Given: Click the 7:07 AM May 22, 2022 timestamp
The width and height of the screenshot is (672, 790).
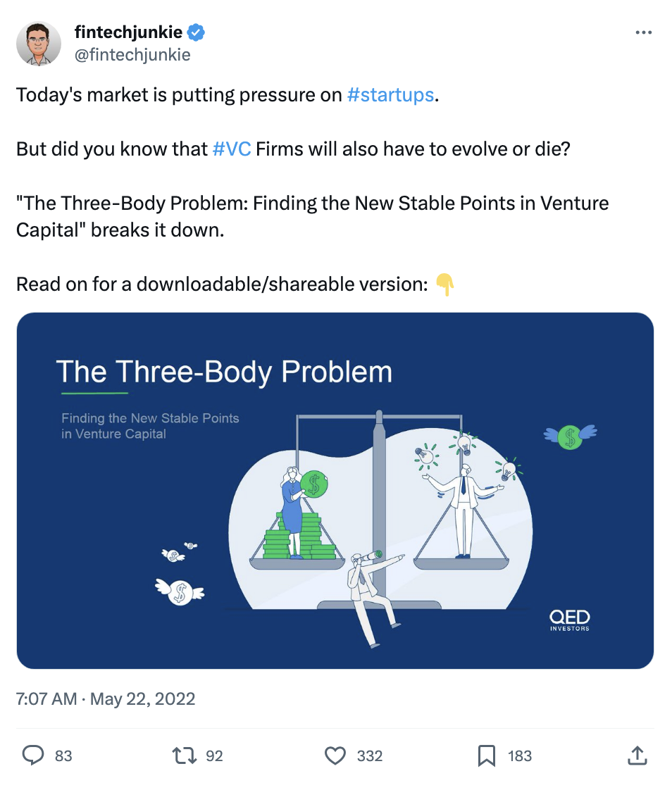Looking at the screenshot, I should coord(106,699).
